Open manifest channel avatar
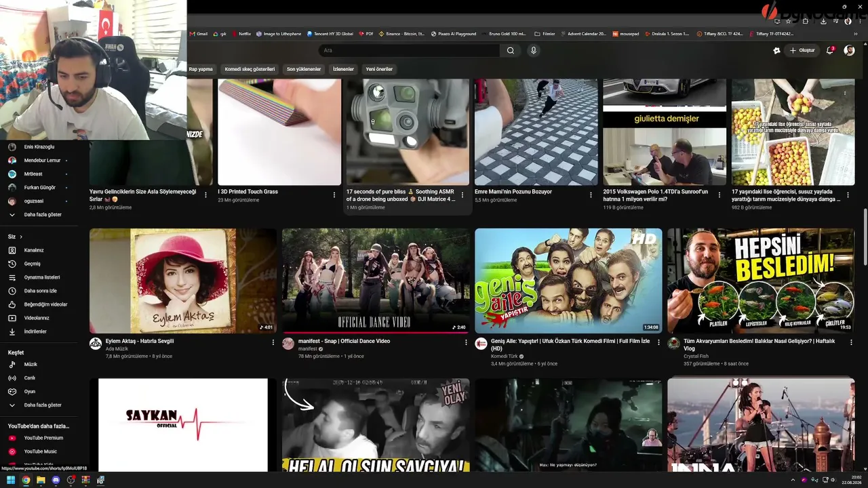The height and width of the screenshot is (488, 868). coord(288,344)
